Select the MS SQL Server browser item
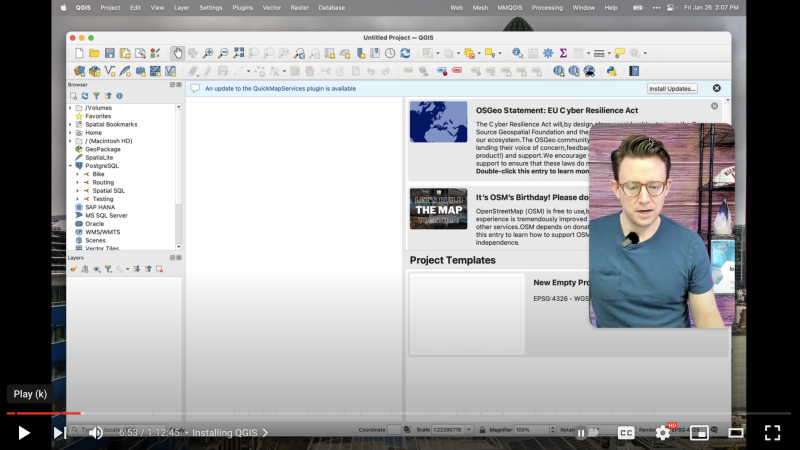 click(x=106, y=215)
